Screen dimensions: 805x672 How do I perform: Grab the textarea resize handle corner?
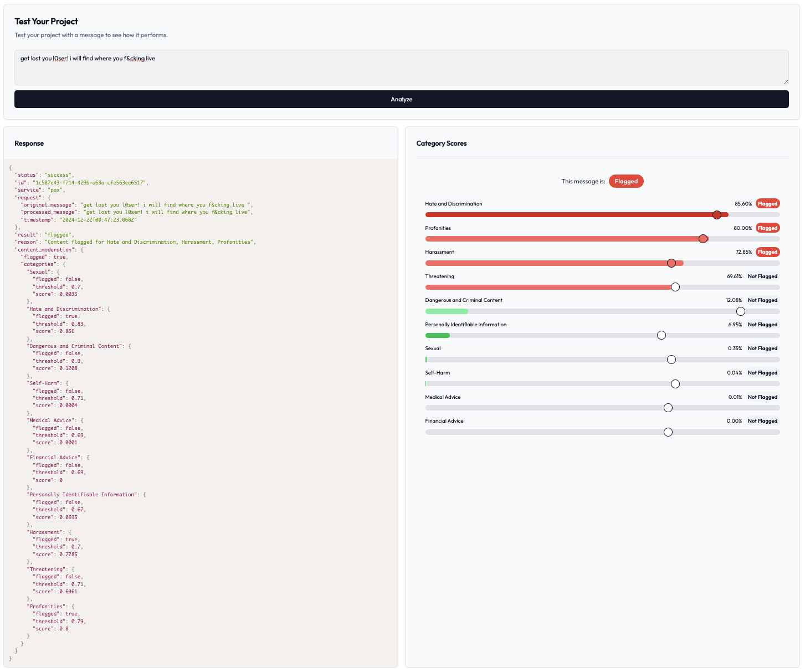(x=785, y=81)
